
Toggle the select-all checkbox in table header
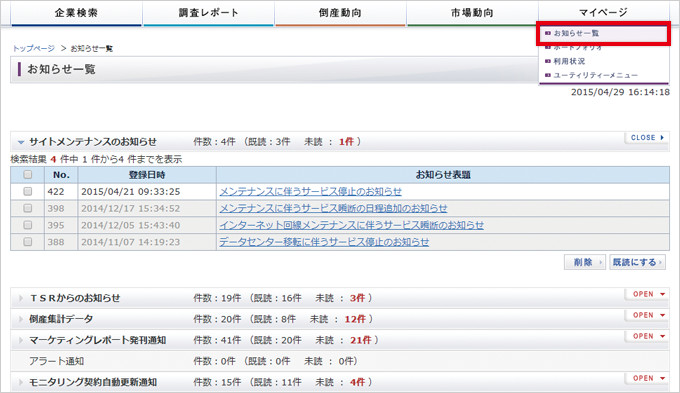28,174
